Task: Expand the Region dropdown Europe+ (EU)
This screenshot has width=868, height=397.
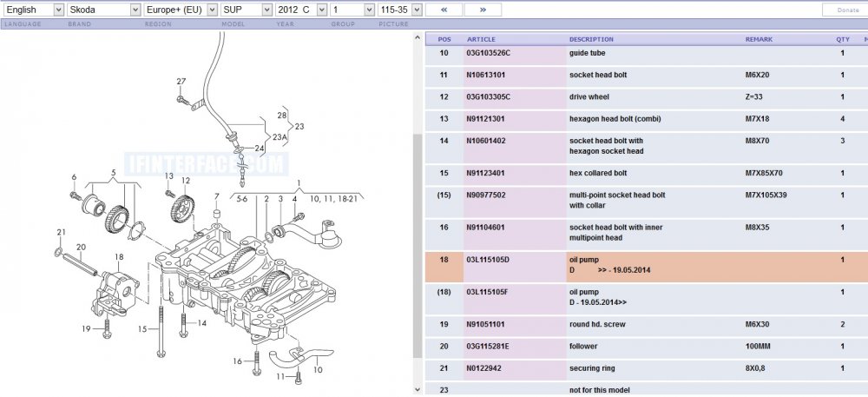Action: click(181, 10)
